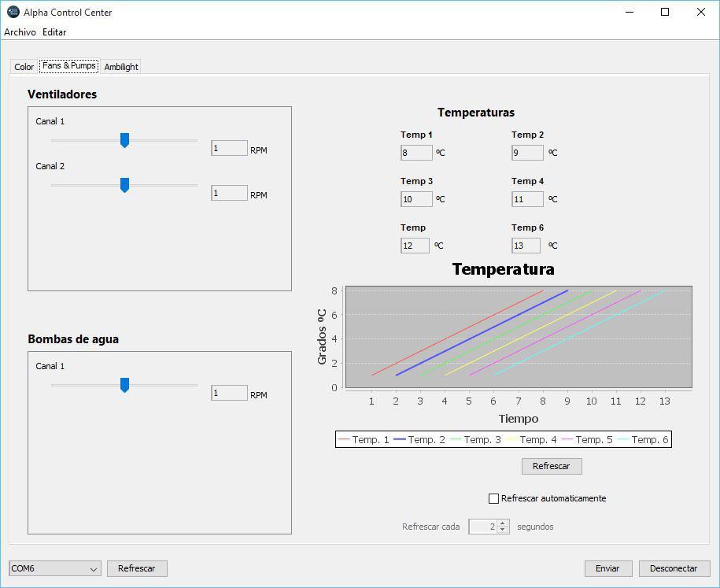Select the Fans & Pumps tab

click(69, 66)
